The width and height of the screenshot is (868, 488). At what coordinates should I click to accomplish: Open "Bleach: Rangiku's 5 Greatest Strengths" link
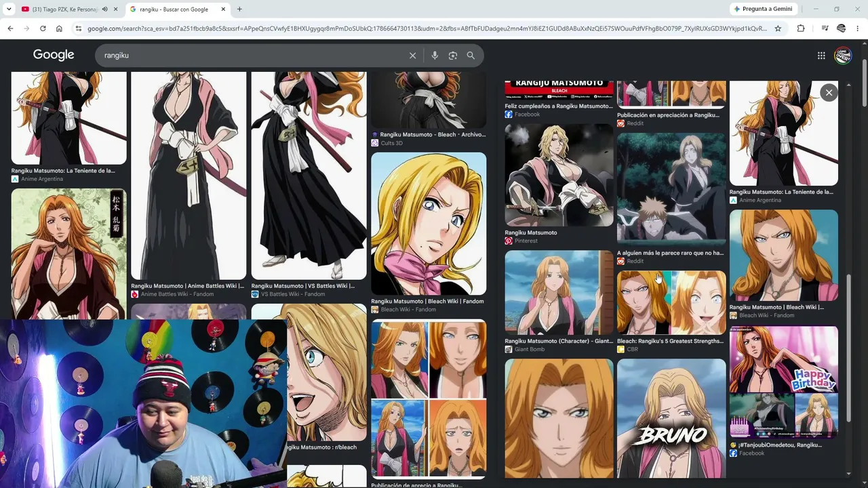click(670, 341)
